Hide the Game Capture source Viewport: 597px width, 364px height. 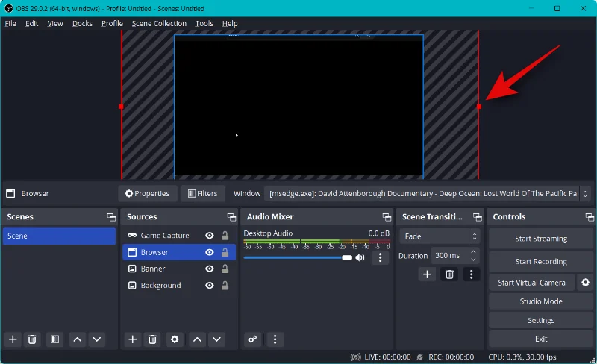[210, 236]
